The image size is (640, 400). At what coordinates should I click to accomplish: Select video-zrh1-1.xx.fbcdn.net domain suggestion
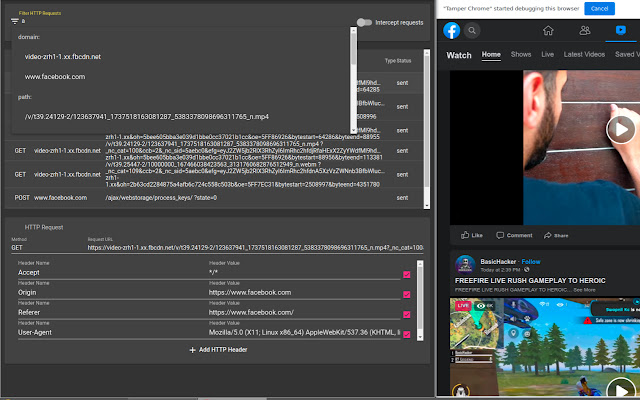[x=62, y=59]
